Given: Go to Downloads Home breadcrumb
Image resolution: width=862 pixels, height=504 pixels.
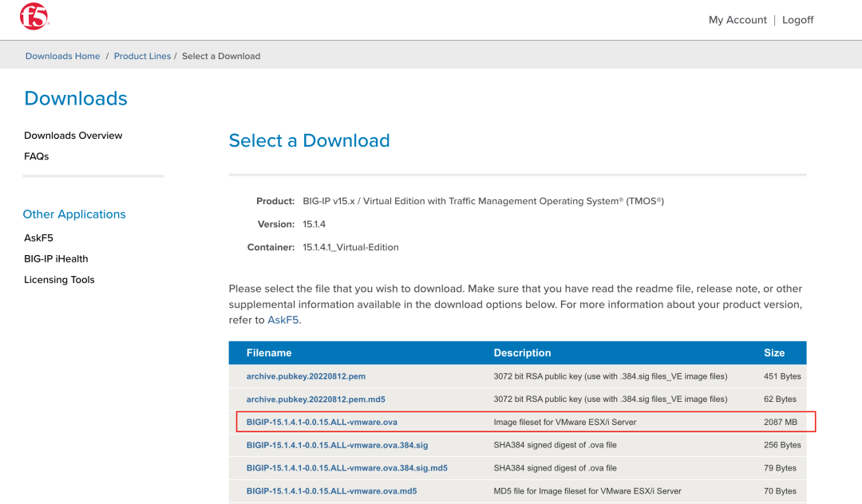Looking at the screenshot, I should [63, 56].
